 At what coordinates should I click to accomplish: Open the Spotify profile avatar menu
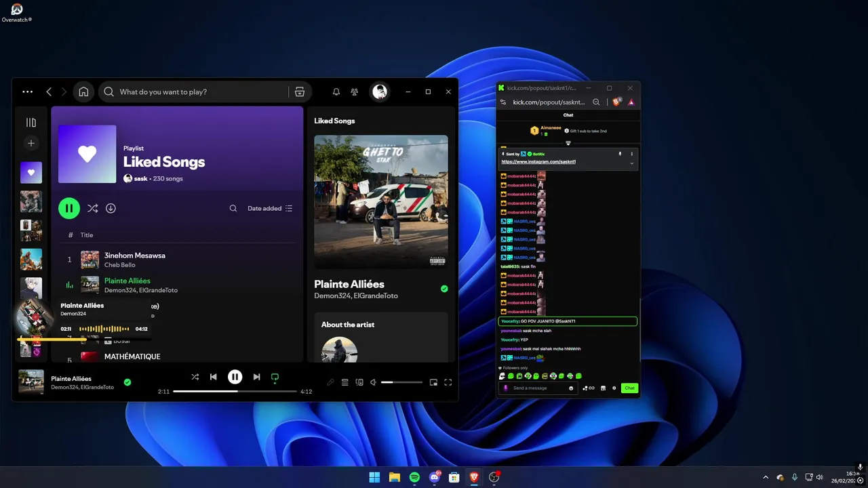click(x=380, y=91)
